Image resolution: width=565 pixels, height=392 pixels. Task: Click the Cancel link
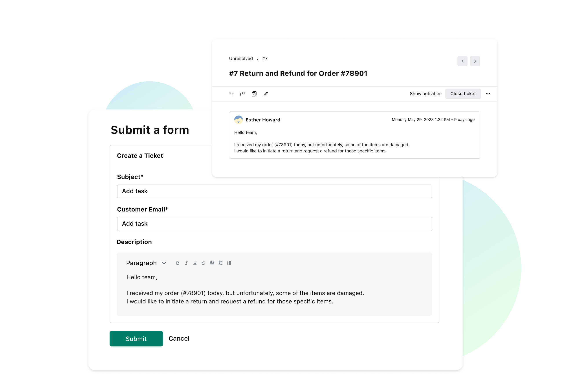pos(179,338)
